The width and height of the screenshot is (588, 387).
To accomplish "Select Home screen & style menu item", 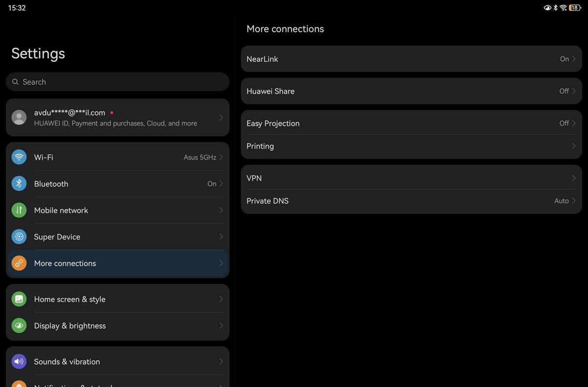I will click(118, 299).
